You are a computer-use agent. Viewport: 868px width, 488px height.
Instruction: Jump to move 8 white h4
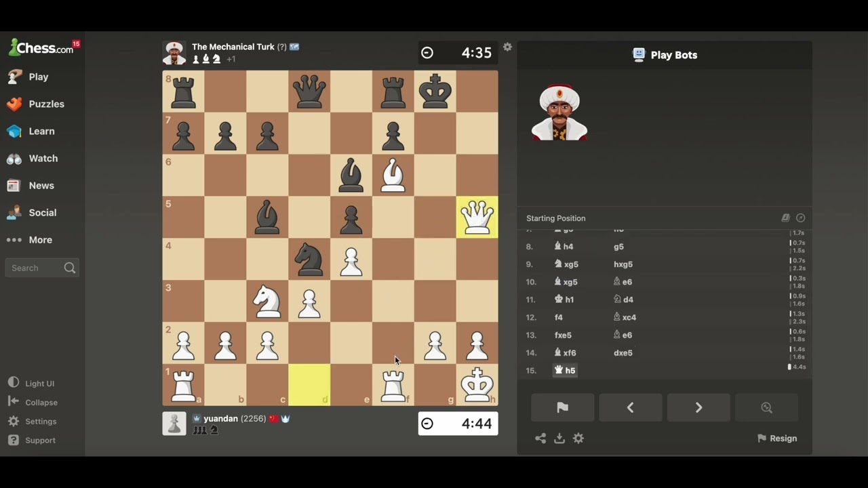[x=564, y=247]
